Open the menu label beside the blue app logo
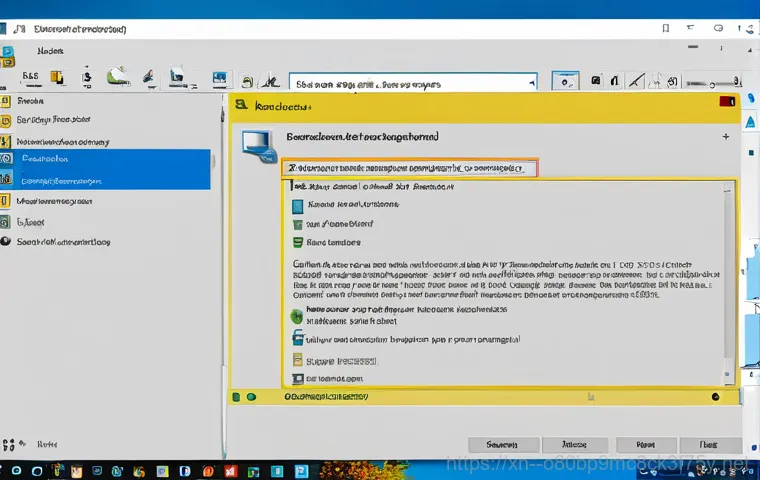The height and width of the screenshot is (480, 760). tap(50, 51)
